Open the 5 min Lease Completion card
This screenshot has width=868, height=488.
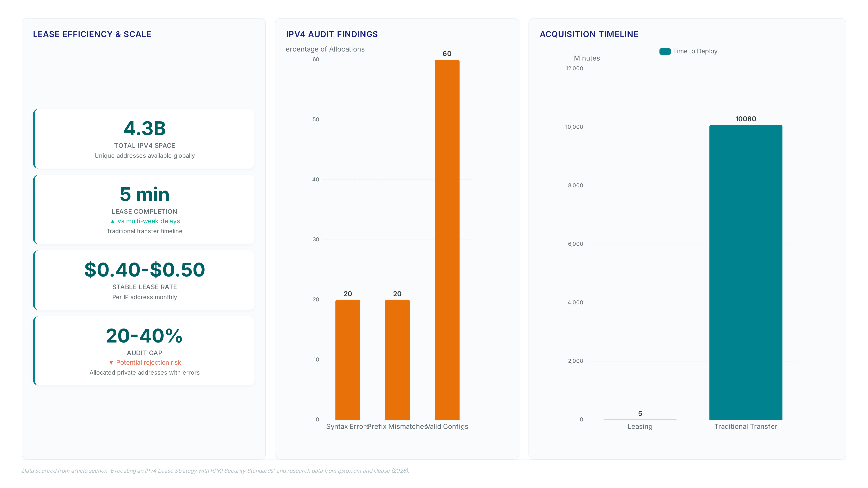(x=144, y=209)
